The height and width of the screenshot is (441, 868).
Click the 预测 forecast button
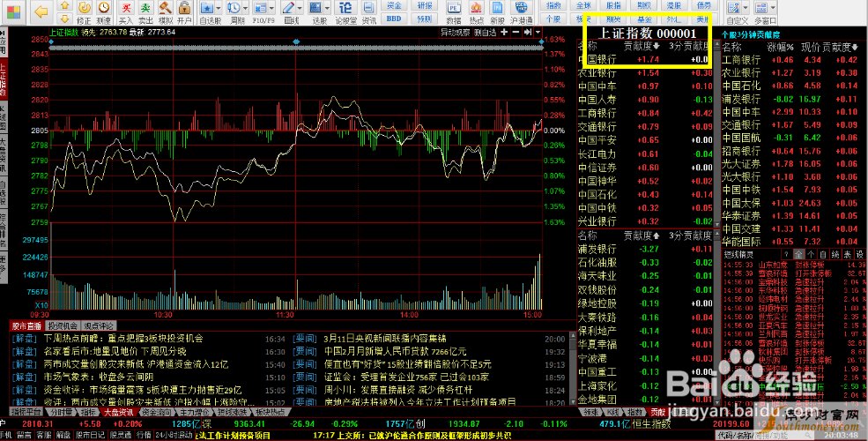(425, 19)
